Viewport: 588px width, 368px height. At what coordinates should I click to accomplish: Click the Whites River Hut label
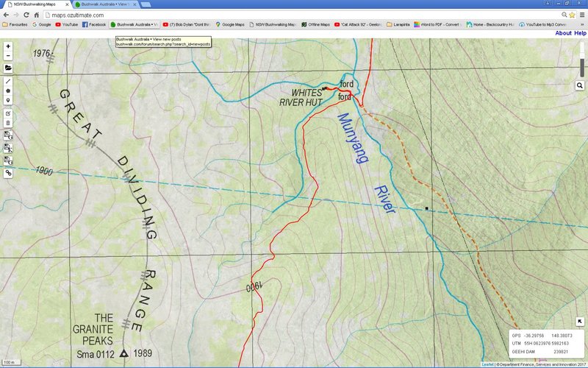tap(301, 97)
